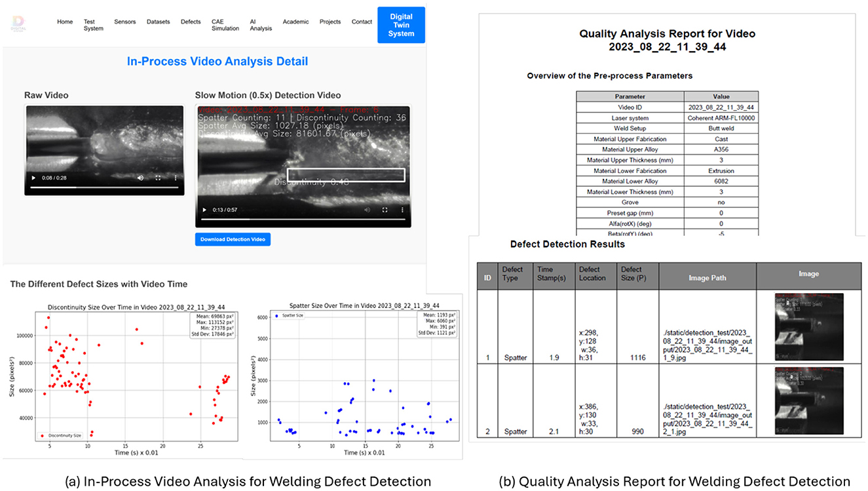Mute the Raw Video audio
This screenshot has height=491, width=868.
141,178
